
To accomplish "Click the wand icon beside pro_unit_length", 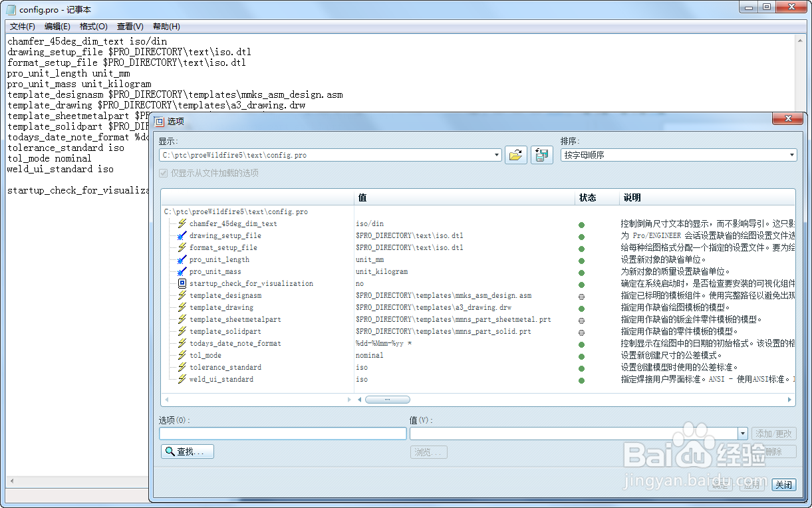I will tap(182, 259).
